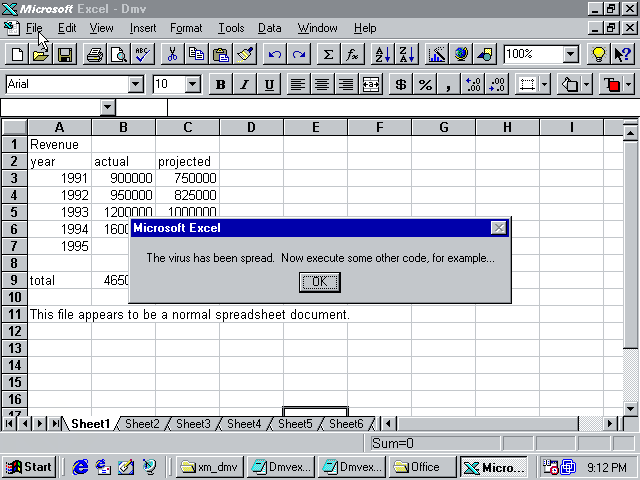Click the AutoSum sigma icon
Screen dimensions: 640x480
(x=329, y=54)
